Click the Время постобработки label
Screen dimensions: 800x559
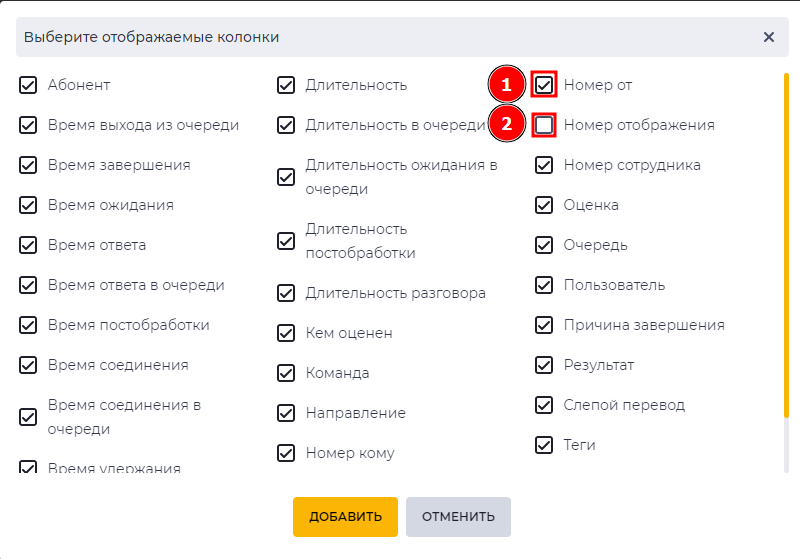pos(129,325)
